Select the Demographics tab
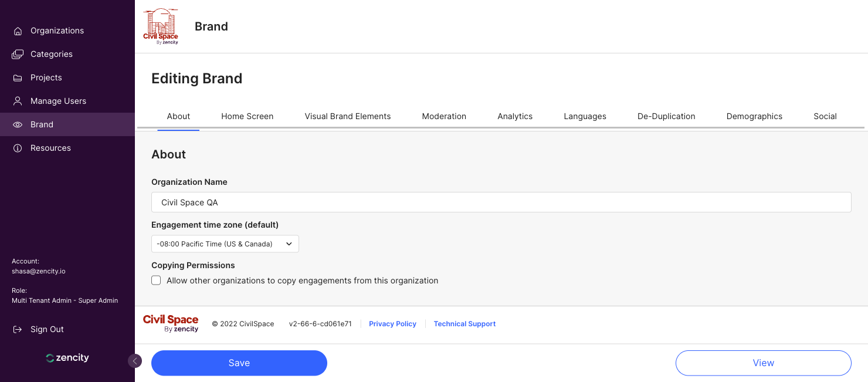The image size is (868, 382). point(754,116)
